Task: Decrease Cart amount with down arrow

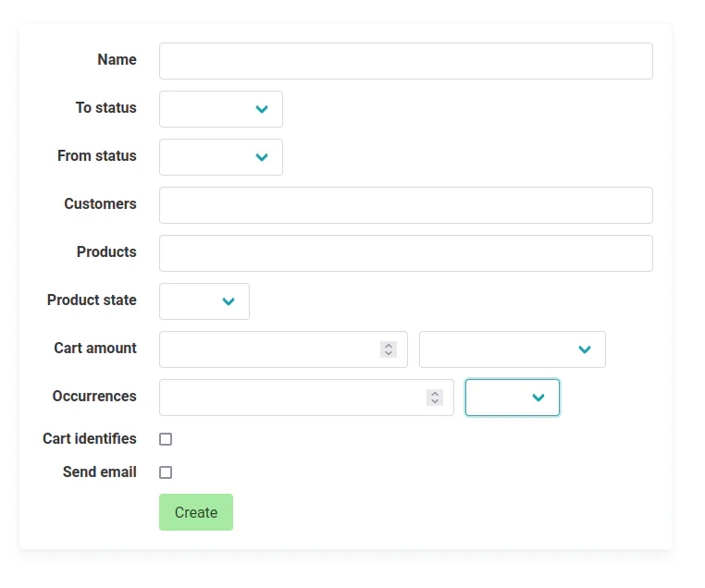Action: tap(389, 354)
